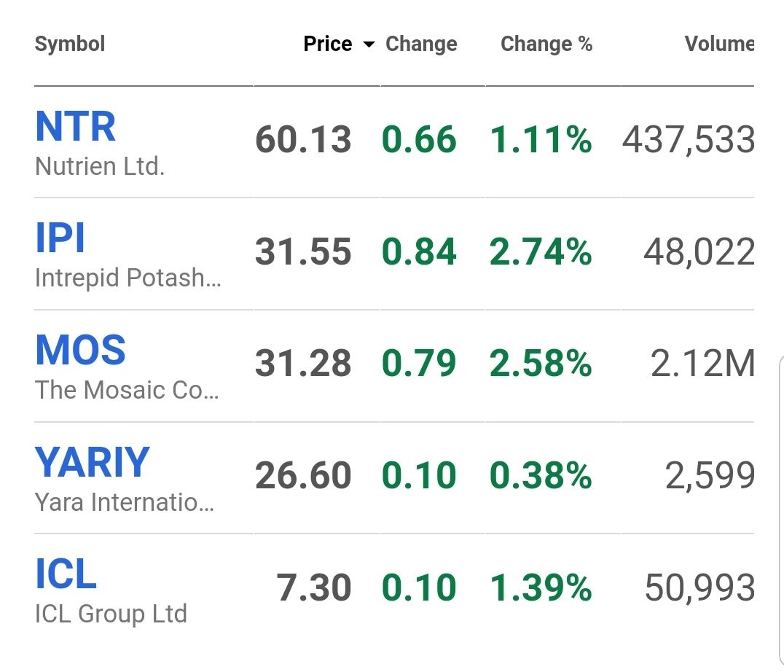This screenshot has width=784, height=672.
Task: Open the NTR ticker link
Action: 76,127
